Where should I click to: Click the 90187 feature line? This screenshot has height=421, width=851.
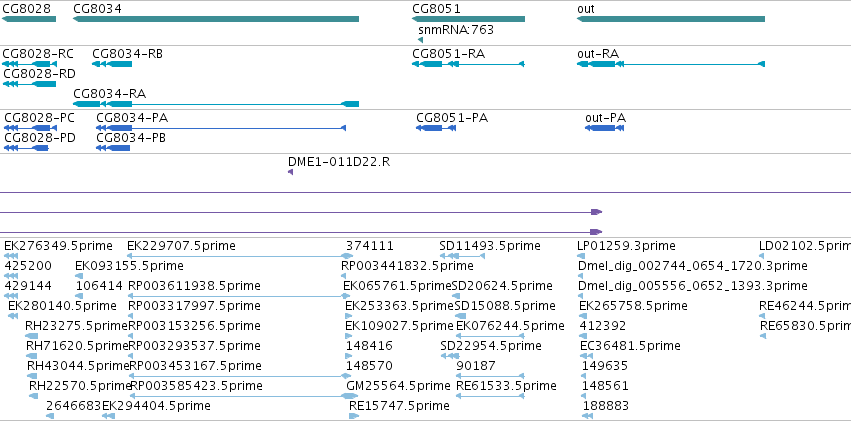tap(491, 375)
